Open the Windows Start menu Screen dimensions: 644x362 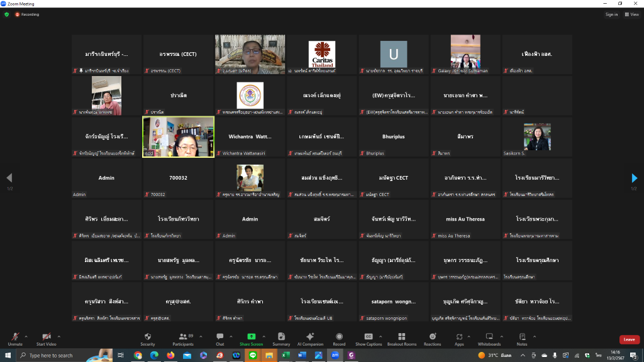tap(8, 356)
